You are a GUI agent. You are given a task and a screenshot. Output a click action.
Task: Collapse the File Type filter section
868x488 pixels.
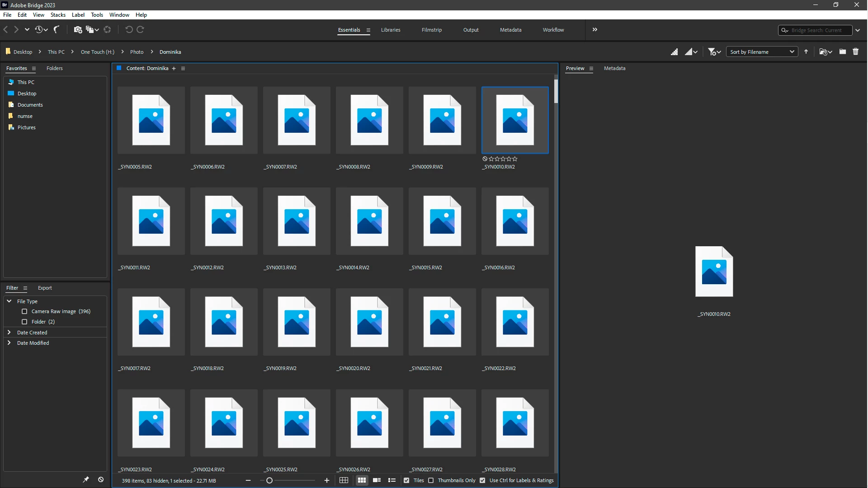[9, 301]
